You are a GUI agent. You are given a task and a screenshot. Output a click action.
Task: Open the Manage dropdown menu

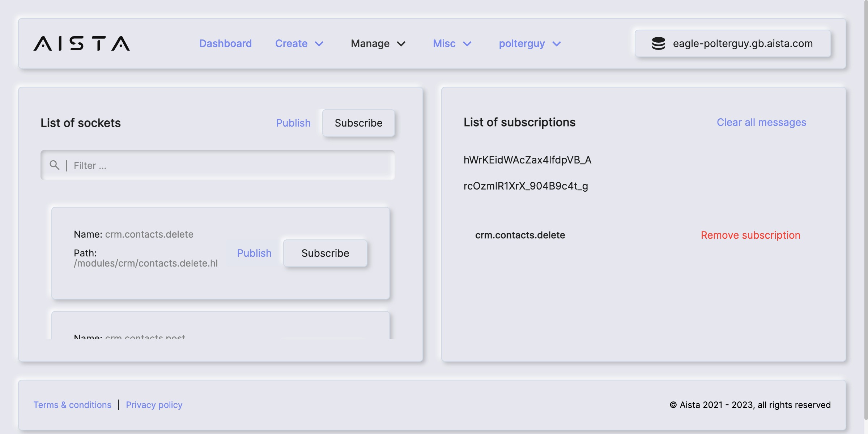378,43
